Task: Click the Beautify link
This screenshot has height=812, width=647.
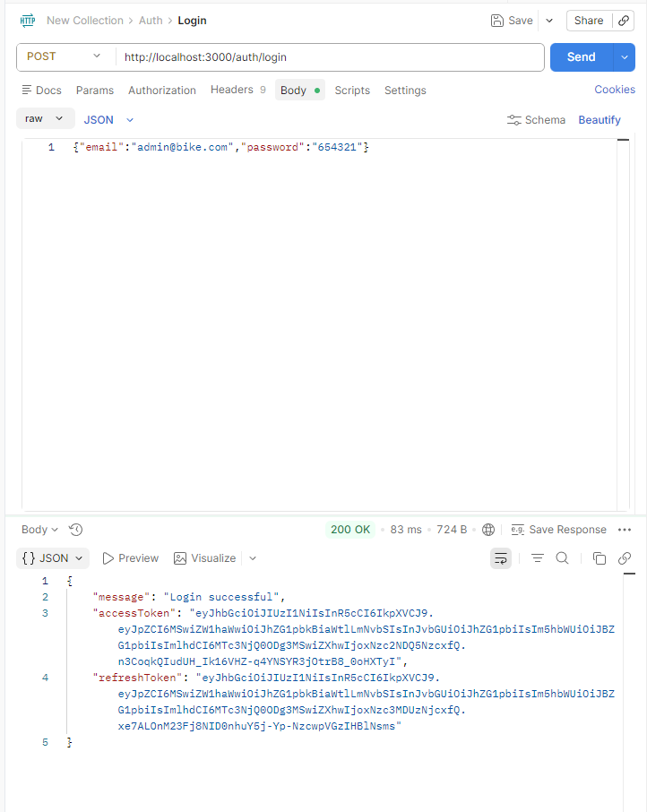Action: coord(600,120)
